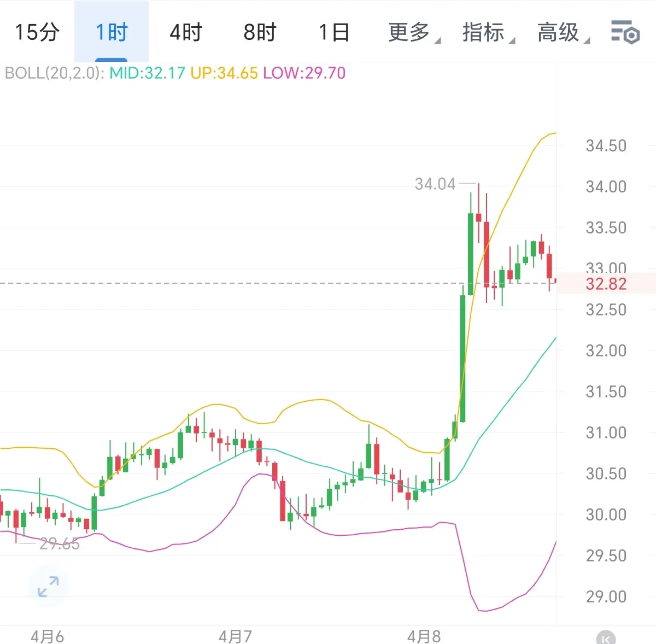Tap the 30.00 price axis label
Image resolution: width=656 pixels, height=644 pixels.
[x=606, y=515]
